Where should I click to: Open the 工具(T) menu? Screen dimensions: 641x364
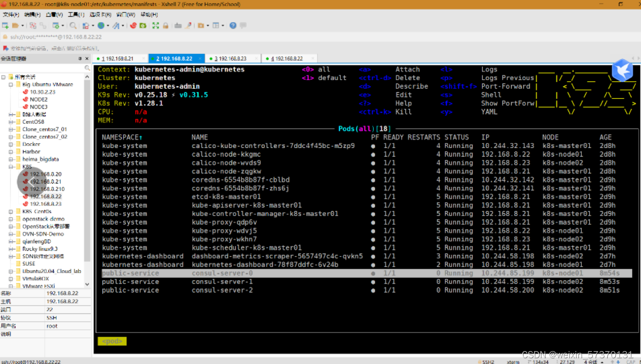76,14
